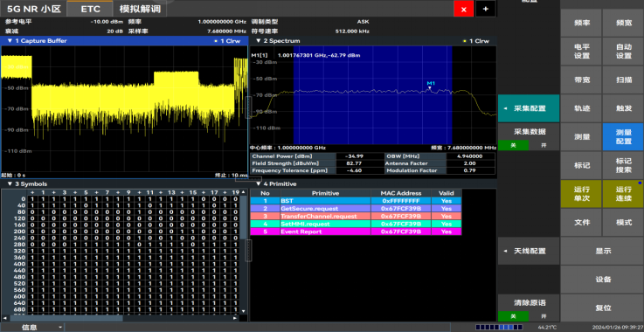Toggle 采集数据 switch to 开
Image resolution: width=644 pixels, height=332 pixels.
pyautogui.click(x=544, y=145)
